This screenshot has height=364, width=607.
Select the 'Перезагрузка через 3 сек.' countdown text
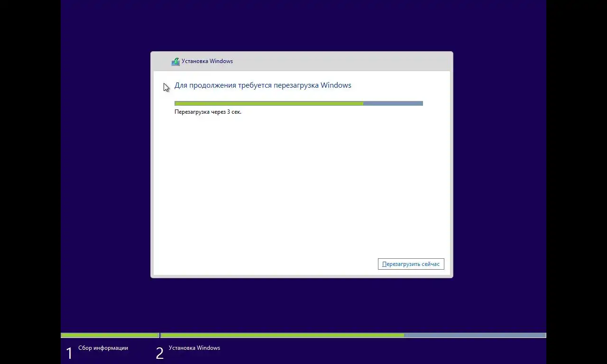[x=208, y=112]
